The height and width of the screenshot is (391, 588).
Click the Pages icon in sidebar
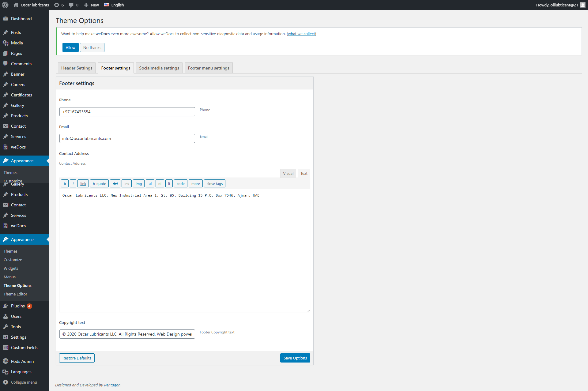pos(6,53)
